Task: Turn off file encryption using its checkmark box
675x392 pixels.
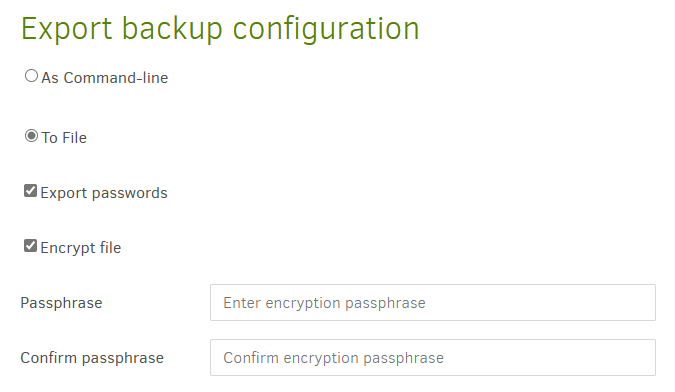Action: (x=30, y=246)
